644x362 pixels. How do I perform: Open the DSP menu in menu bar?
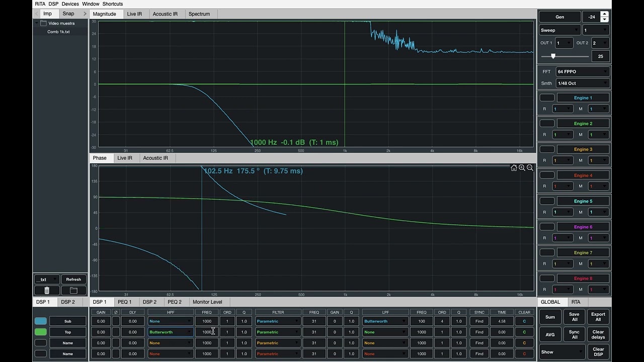pyautogui.click(x=53, y=4)
